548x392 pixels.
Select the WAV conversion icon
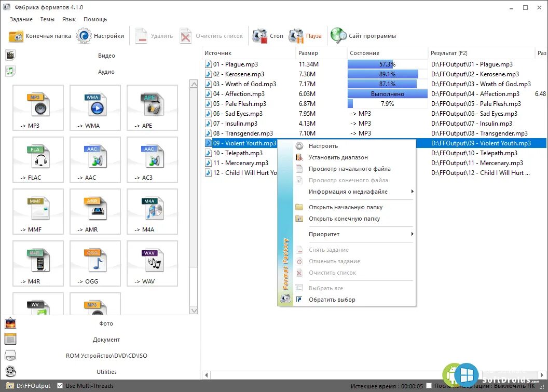(152, 263)
